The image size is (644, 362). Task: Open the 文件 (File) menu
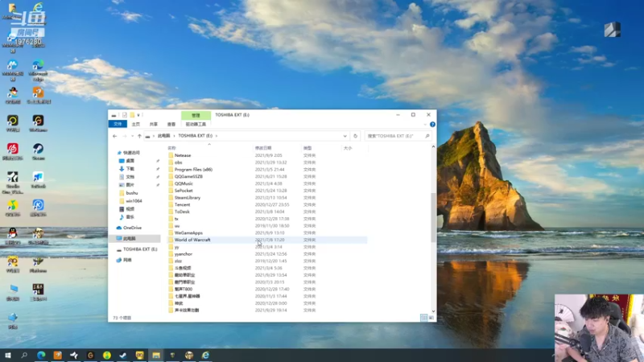click(118, 124)
